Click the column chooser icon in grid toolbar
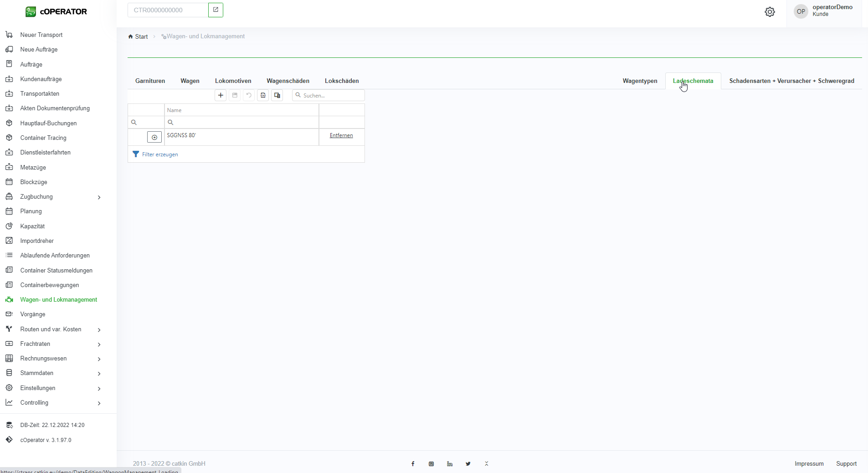 [x=277, y=95]
